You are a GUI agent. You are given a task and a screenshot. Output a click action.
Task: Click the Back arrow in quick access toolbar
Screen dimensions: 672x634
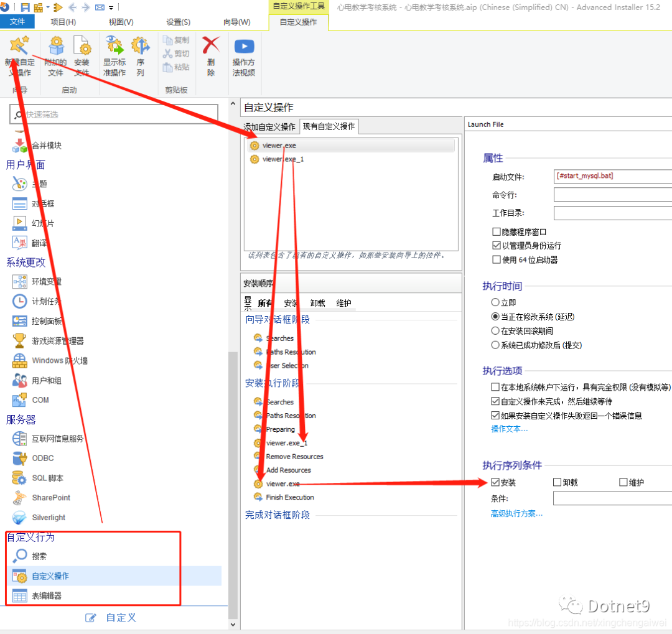[72, 7]
